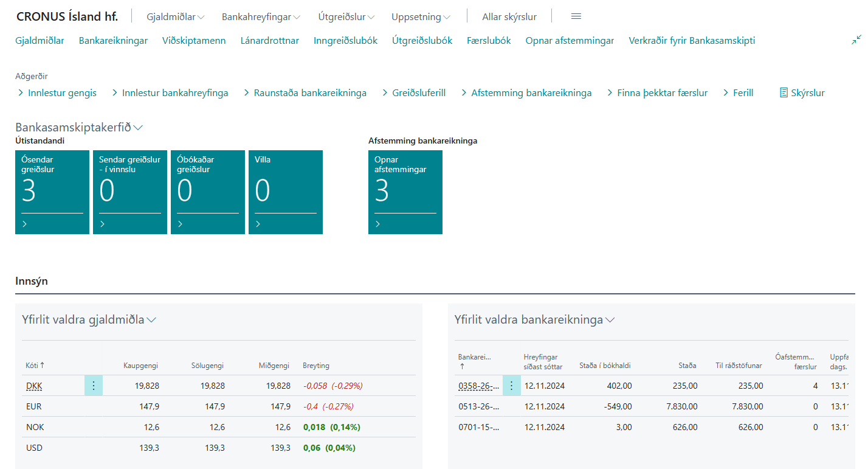Screen dimensions: 868x469
Task: Open the hamburger menu icon in top navigation
Action: point(576,16)
